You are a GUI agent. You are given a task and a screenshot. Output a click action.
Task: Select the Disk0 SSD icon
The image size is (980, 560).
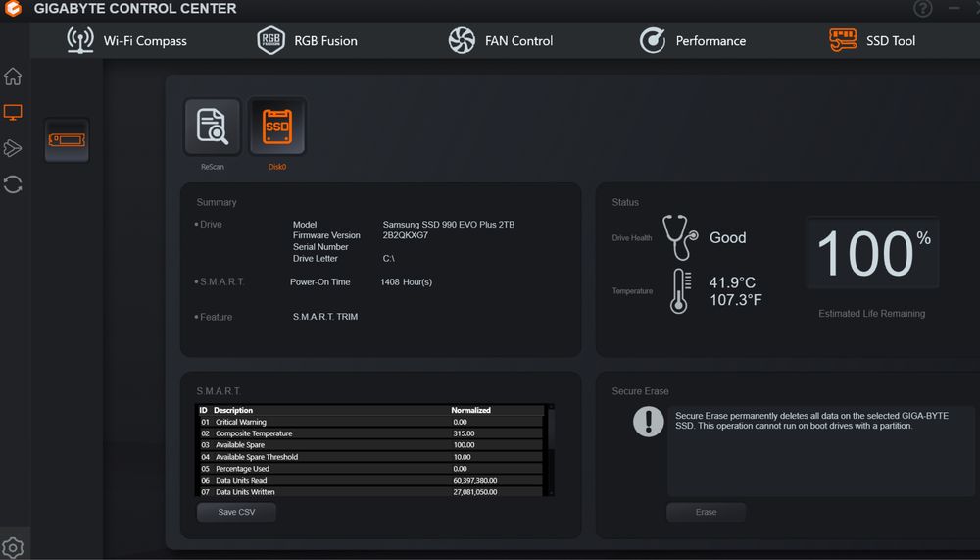click(x=277, y=127)
